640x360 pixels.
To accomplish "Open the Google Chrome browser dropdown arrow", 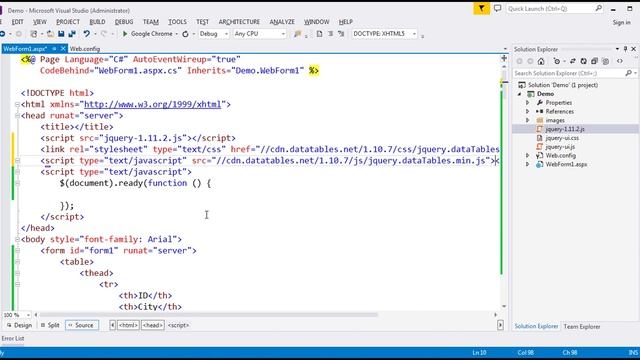I will [x=176, y=34].
